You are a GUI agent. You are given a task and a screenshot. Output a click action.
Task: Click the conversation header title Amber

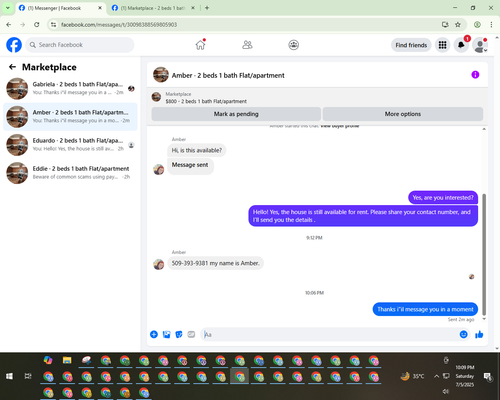[228, 75]
